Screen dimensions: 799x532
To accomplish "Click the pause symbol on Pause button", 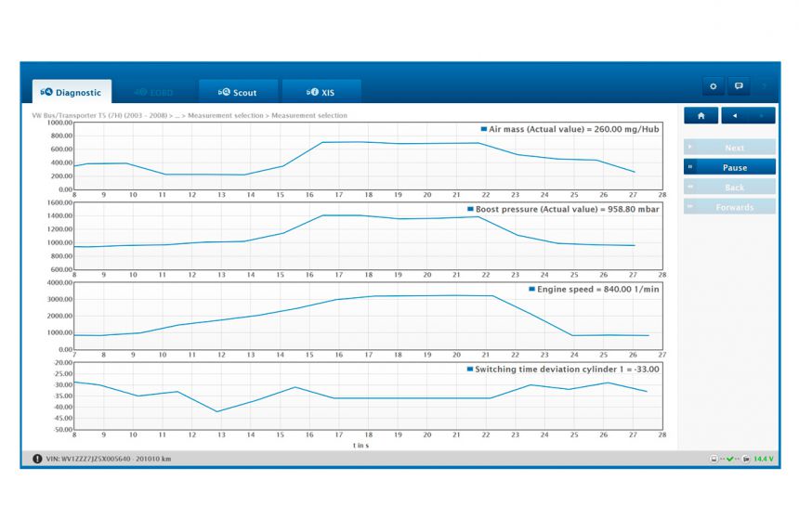I will pyautogui.click(x=690, y=167).
